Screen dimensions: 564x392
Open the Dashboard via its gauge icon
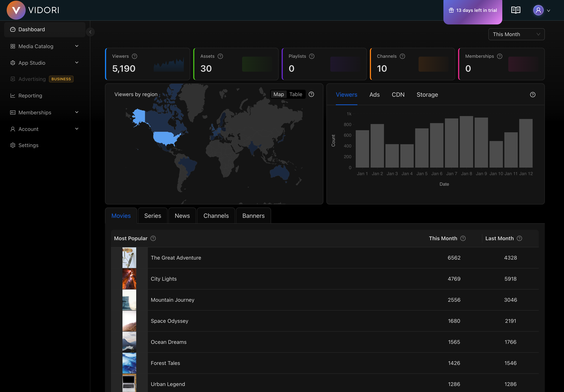pyautogui.click(x=13, y=29)
